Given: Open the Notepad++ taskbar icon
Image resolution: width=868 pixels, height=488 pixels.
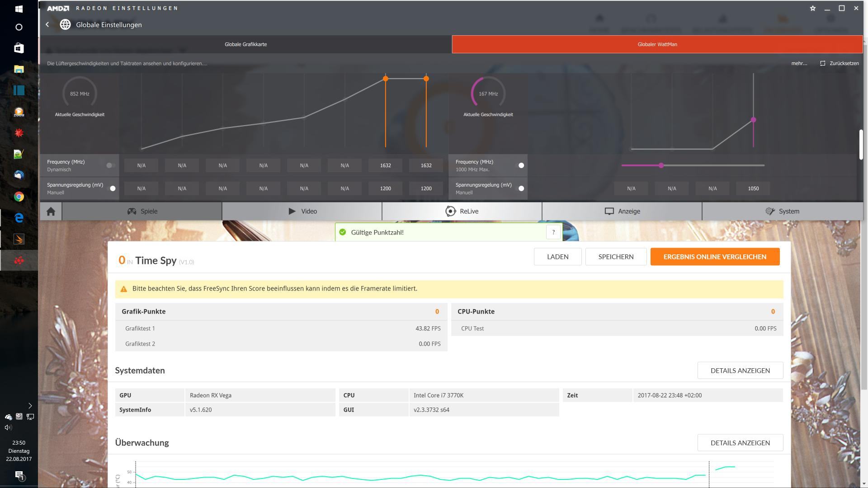Looking at the screenshot, I should (x=19, y=154).
